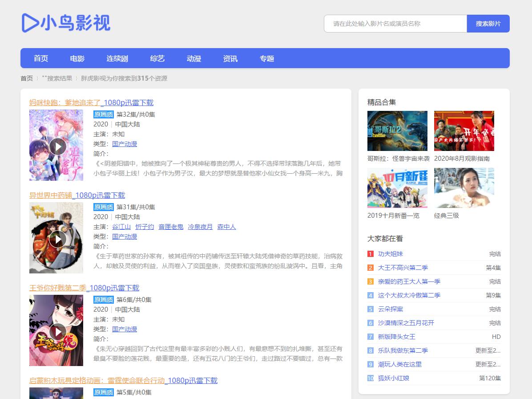Open the 专题 navigation item
The width and height of the screenshot is (532, 399).
[x=267, y=58]
